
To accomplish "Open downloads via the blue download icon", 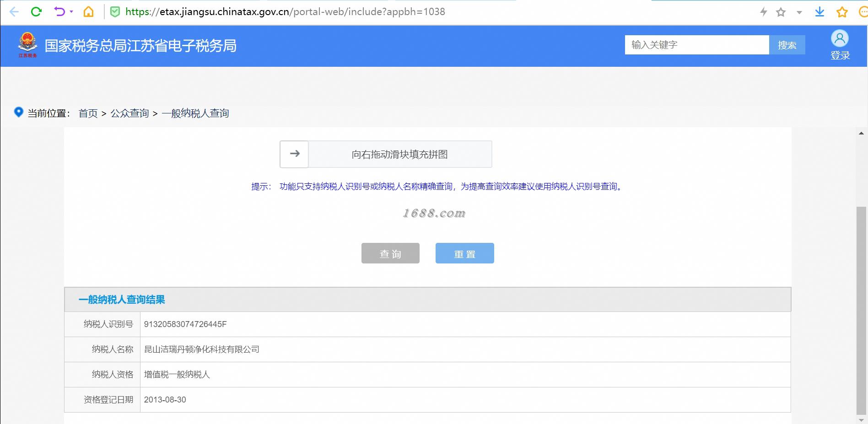I will pyautogui.click(x=819, y=12).
